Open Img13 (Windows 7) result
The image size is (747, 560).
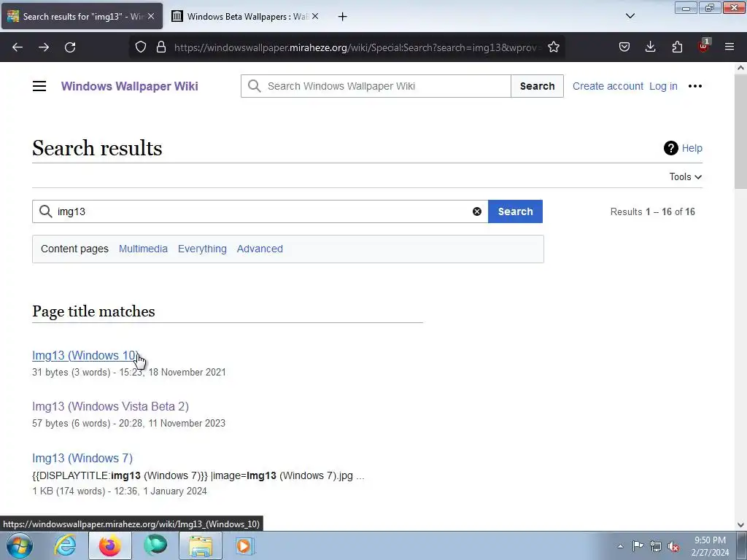82,458
